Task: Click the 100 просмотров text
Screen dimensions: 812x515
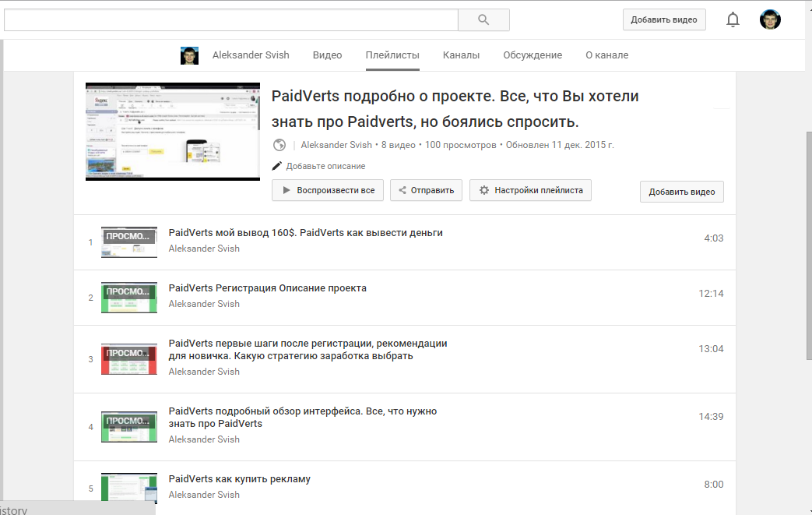Action: point(460,145)
